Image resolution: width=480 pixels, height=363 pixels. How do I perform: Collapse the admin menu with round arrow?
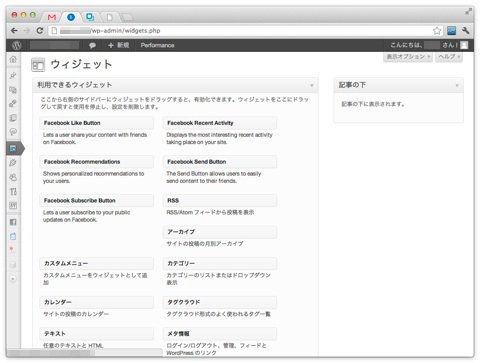coord(13,279)
